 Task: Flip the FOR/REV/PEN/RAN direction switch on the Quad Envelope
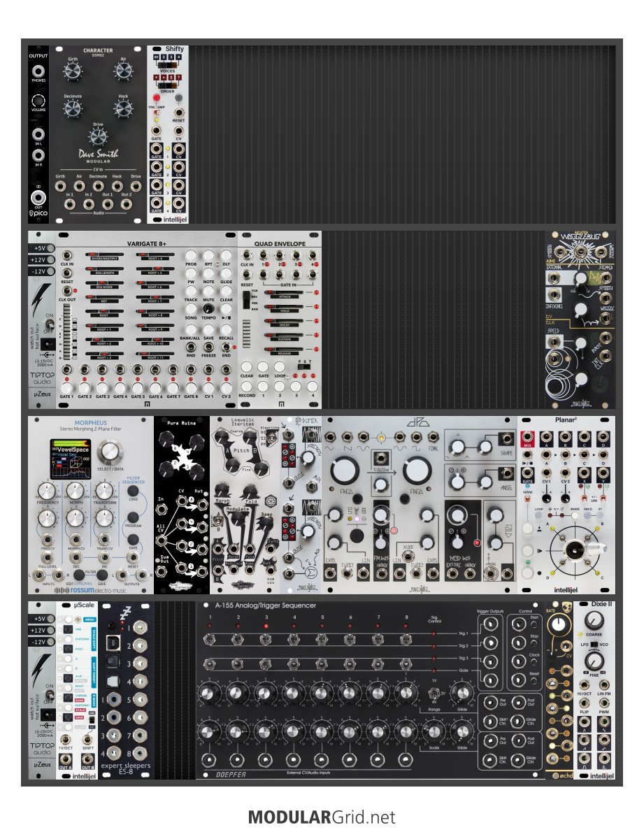247,300
